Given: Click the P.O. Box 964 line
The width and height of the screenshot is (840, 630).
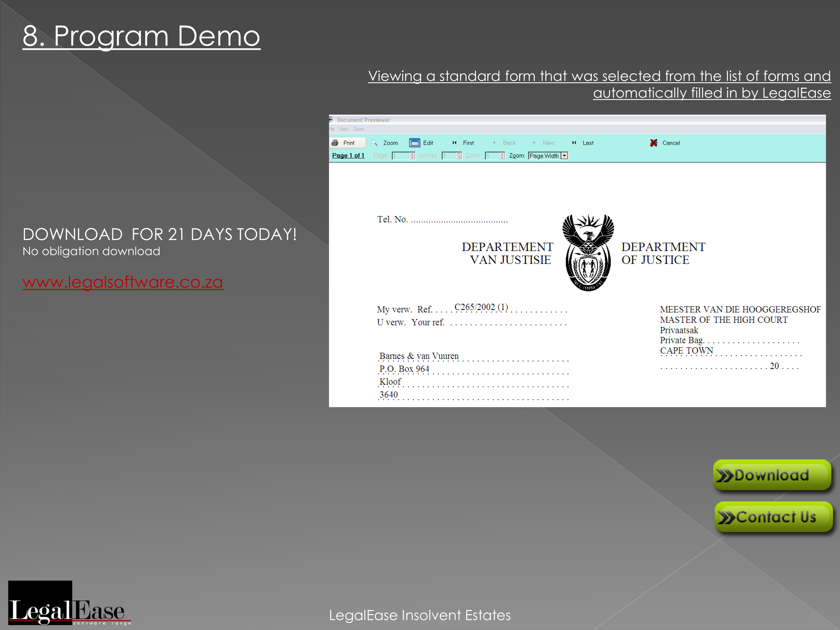Looking at the screenshot, I should (404, 369).
